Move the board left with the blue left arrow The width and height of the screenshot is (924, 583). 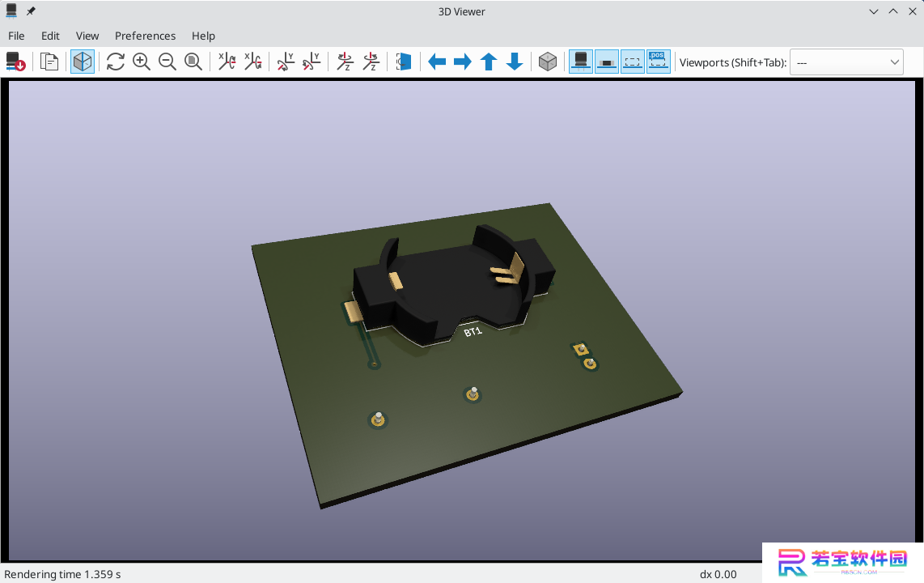pyautogui.click(x=437, y=62)
